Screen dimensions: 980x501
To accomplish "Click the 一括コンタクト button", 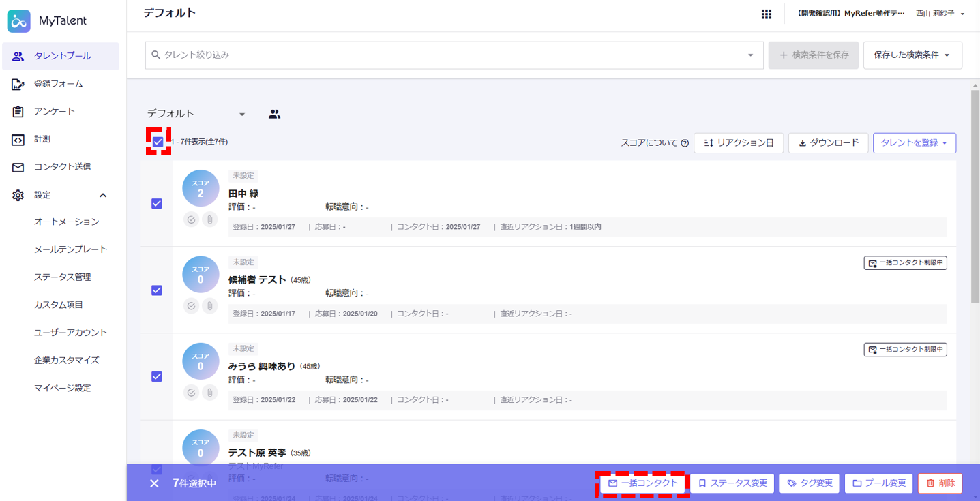I will pyautogui.click(x=642, y=483).
